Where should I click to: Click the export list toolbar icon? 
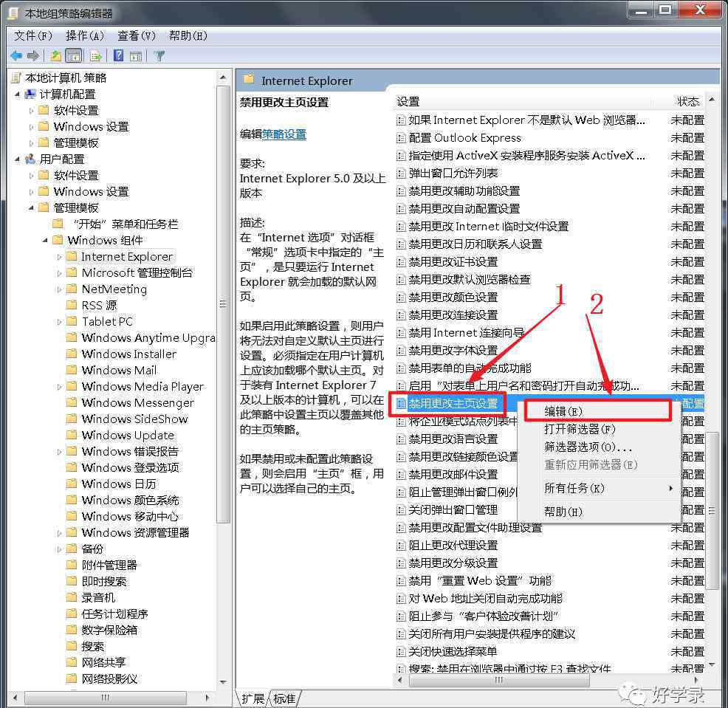[95, 55]
